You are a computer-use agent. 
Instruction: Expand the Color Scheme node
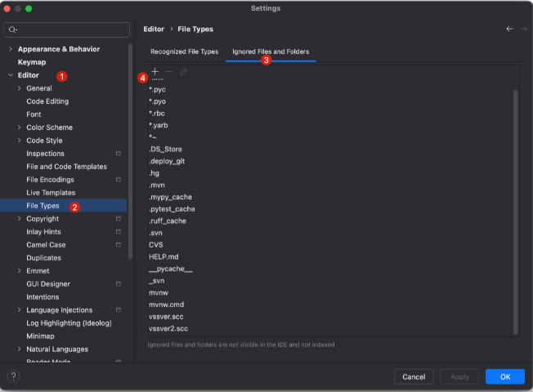pos(19,127)
